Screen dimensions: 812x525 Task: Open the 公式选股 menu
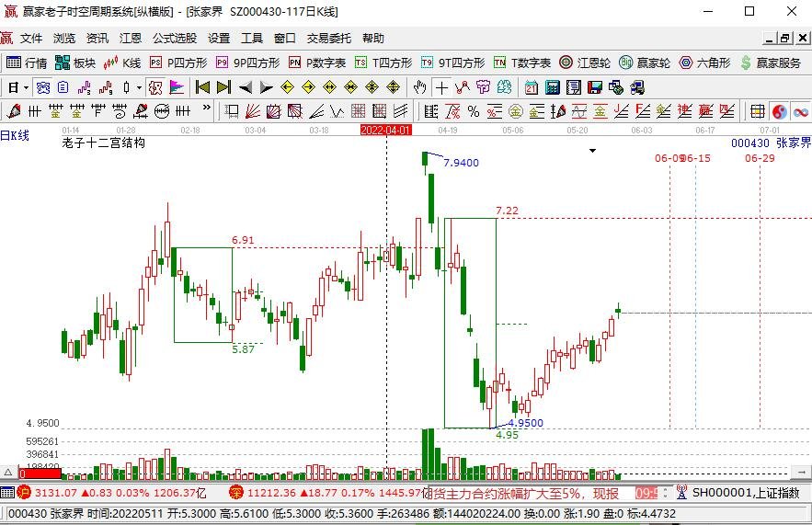pyautogui.click(x=175, y=39)
